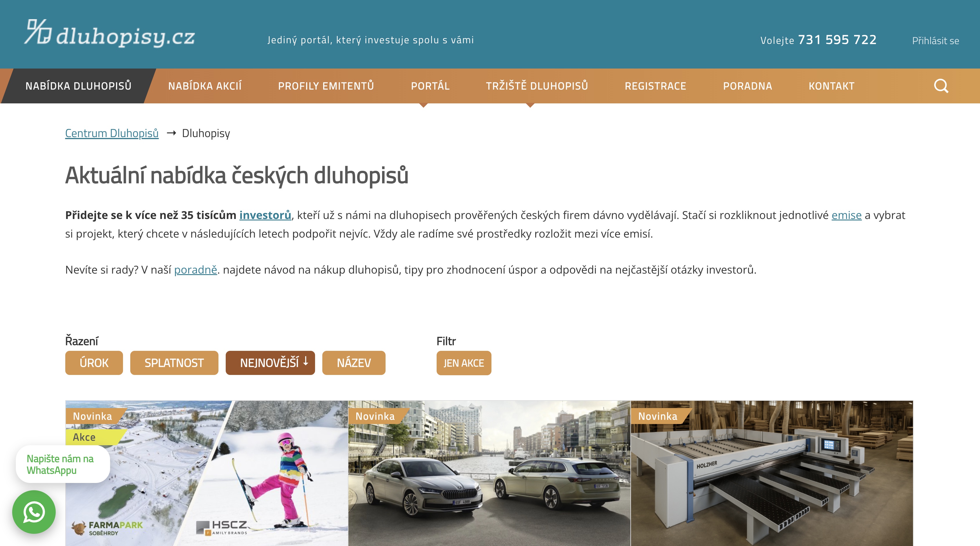Switch to the PORTÁL tab
Screen dimensions: 980x546
(x=430, y=86)
